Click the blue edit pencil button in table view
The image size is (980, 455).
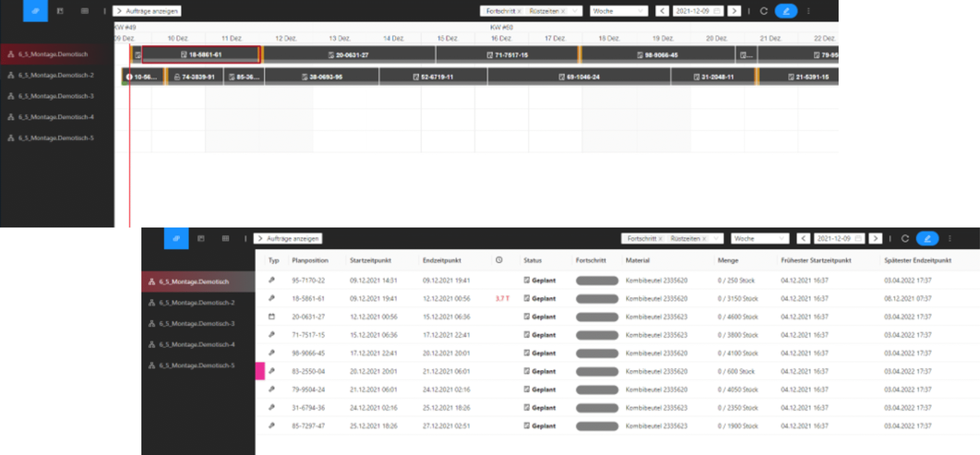pyautogui.click(x=927, y=238)
